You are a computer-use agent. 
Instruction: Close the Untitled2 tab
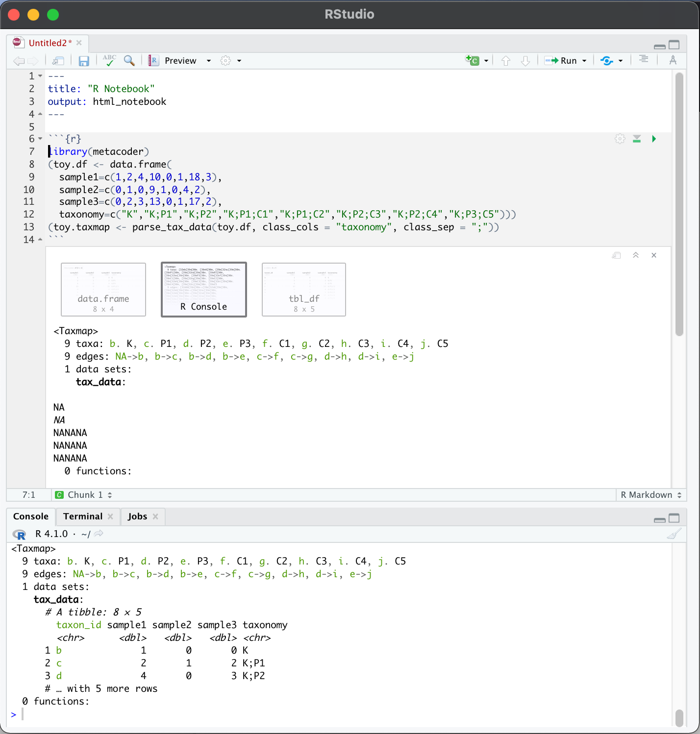coord(79,43)
